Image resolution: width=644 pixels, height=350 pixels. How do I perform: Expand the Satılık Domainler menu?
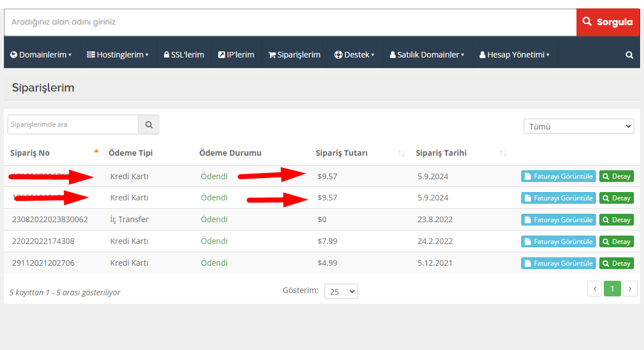pos(427,55)
